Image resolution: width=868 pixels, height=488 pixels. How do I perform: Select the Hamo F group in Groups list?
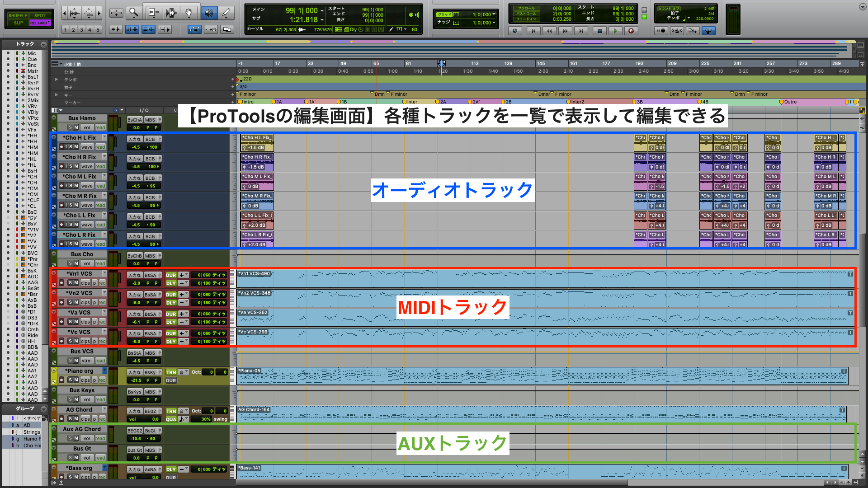click(x=32, y=439)
